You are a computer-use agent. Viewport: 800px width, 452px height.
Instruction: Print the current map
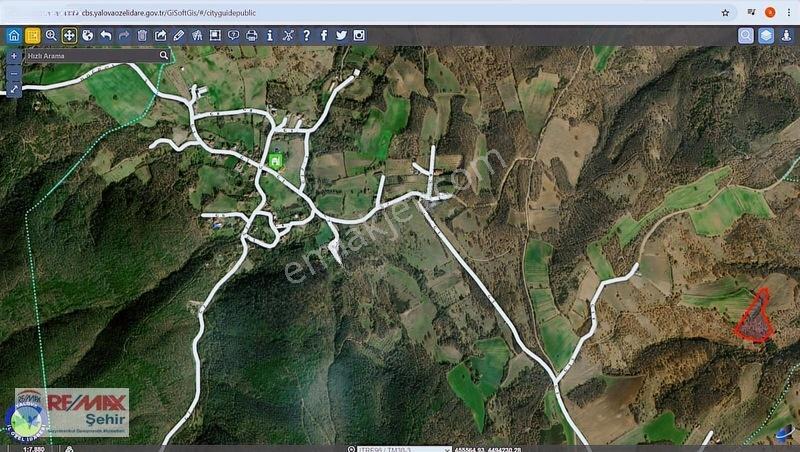(x=252, y=35)
